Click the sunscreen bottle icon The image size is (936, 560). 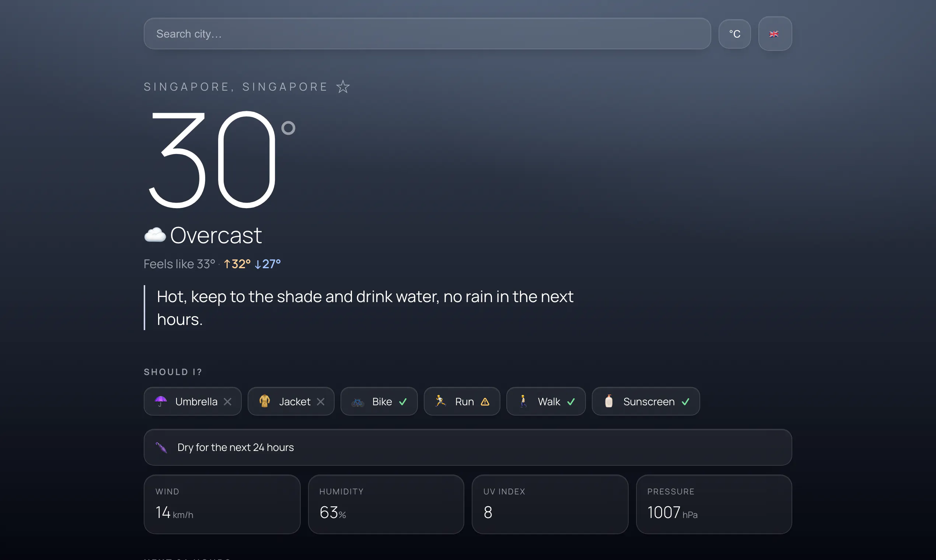coord(609,401)
